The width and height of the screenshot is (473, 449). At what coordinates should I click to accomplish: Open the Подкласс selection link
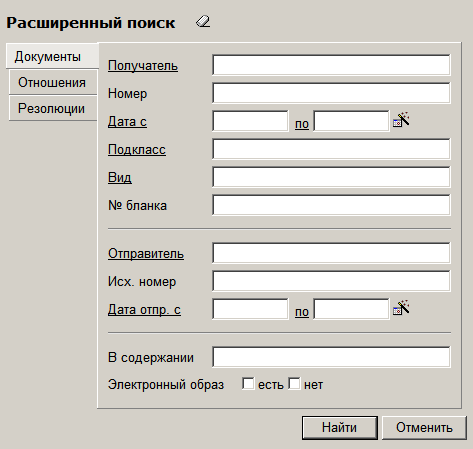tap(137, 149)
